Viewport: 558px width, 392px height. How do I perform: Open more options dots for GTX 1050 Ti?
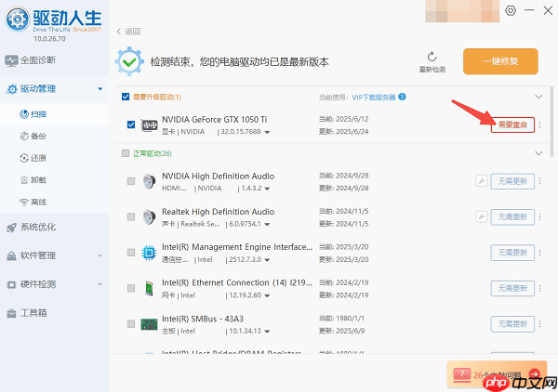pyautogui.click(x=539, y=124)
